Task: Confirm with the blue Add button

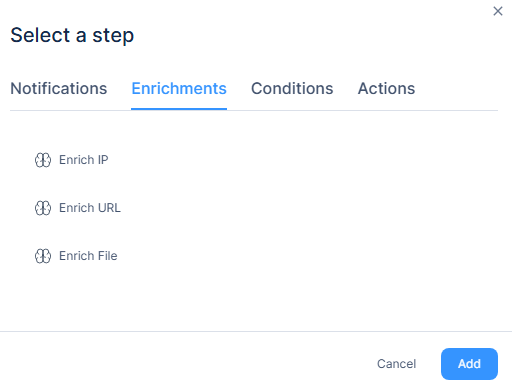Action: pyautogui.click(x=469, y=364)
